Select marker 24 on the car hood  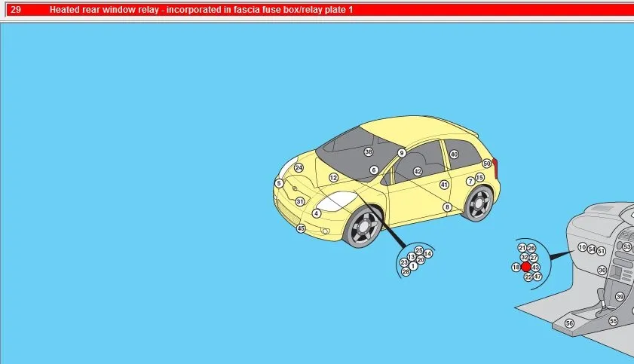[299, 168]
